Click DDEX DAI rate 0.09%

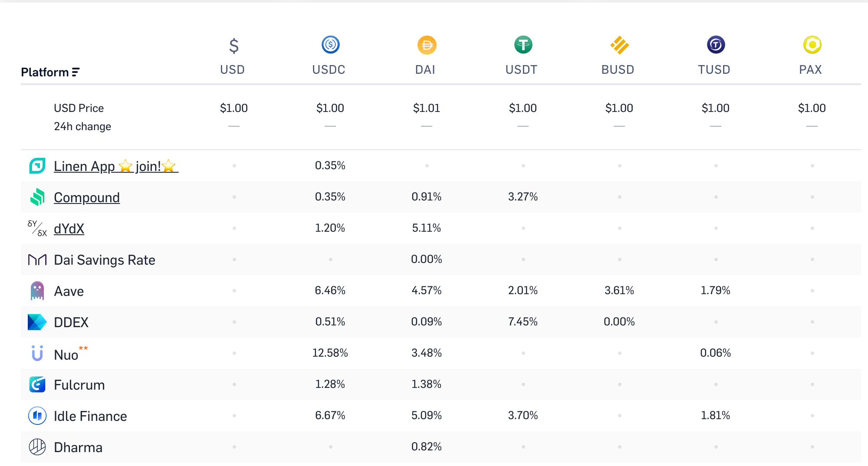(427, 322)
